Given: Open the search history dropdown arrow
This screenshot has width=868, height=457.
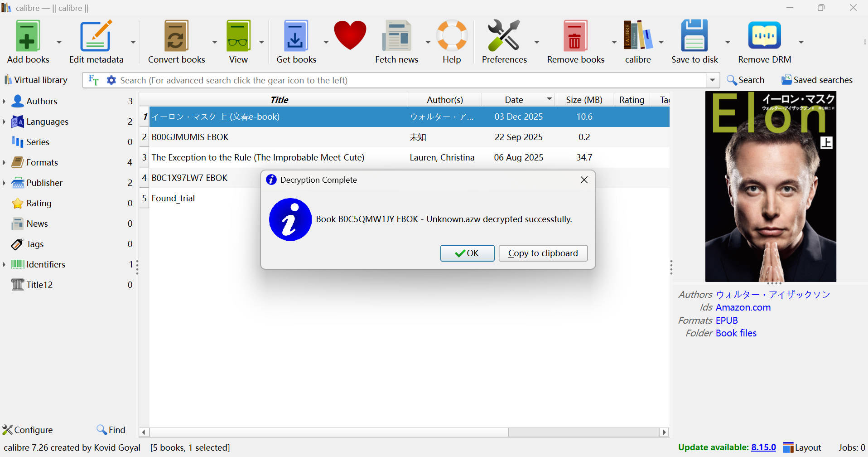Looking at the screenshot, I should point(712,80).
